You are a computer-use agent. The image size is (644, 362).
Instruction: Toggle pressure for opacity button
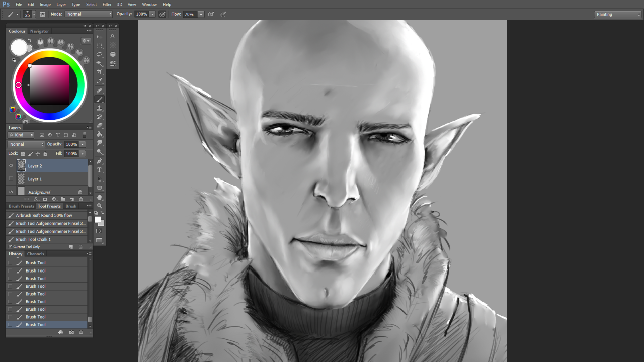(x=162, y=14)
